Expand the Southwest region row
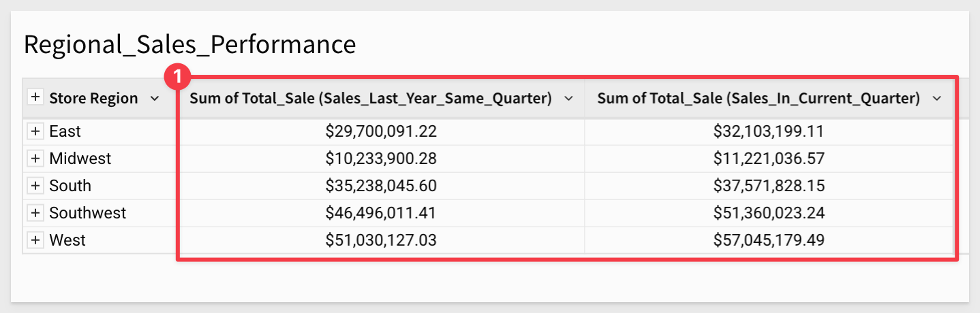Image resolution: width=980 pixels, height=313 pixels. click(36, 213)
